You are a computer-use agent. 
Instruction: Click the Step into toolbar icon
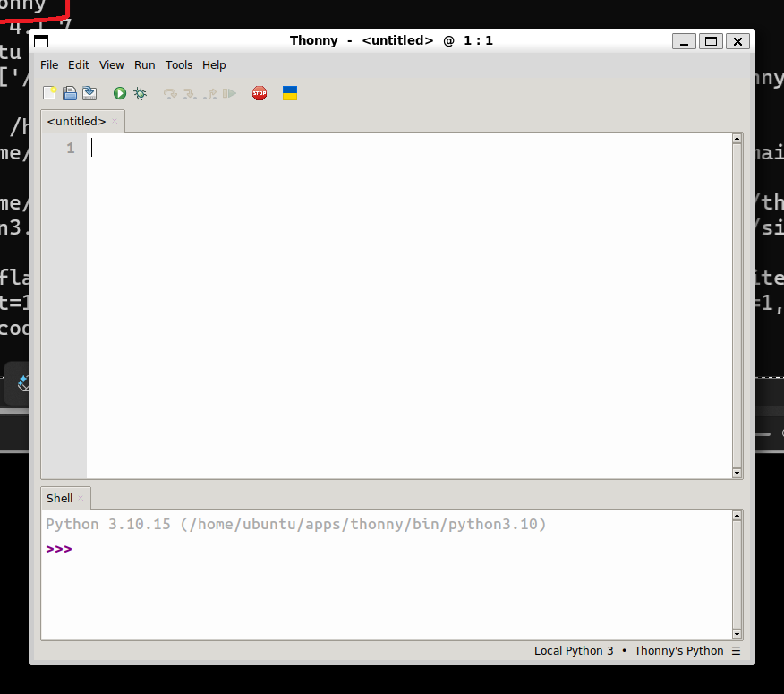(190, 93)
